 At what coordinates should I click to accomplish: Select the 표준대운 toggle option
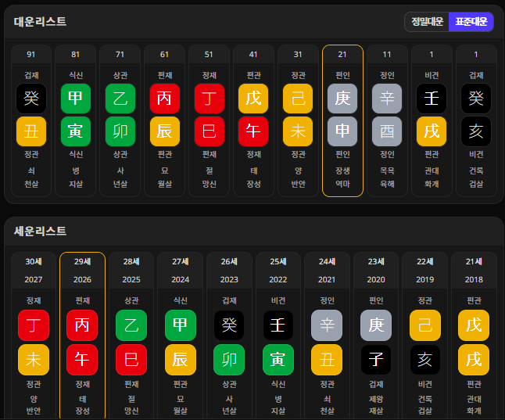point(471,22)
